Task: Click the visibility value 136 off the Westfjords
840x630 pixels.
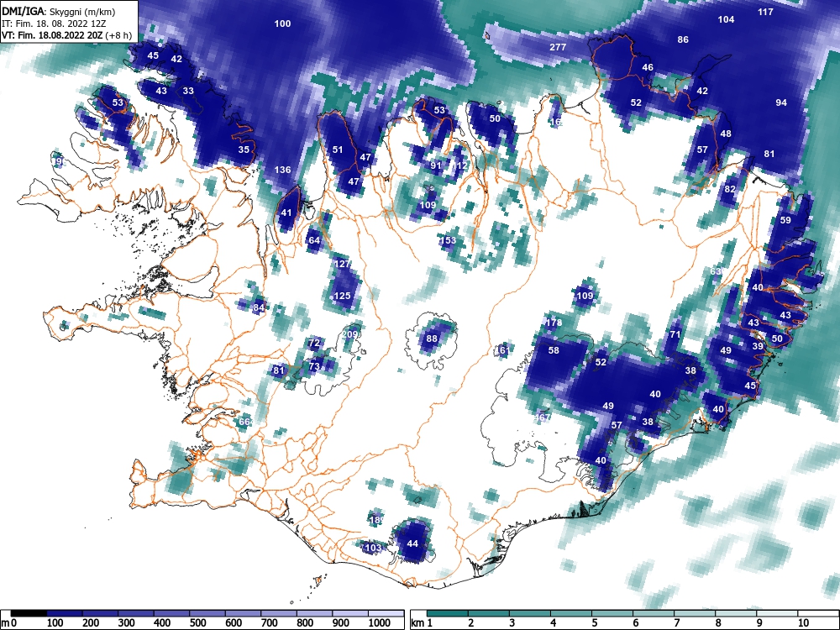Action: click(x=282, y=170)
